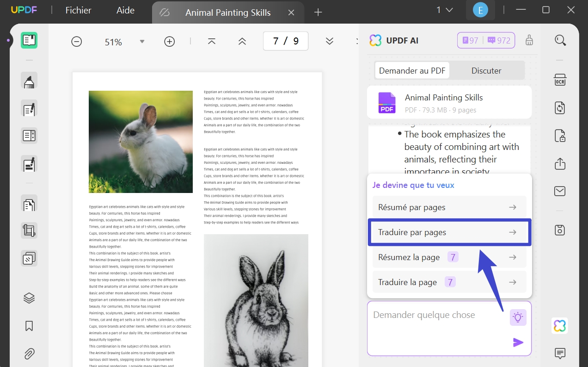Image resolution: width=588 pixels, height=367 pixels.
Task: Switch to the Discuter tab
Action: point(486,70)
